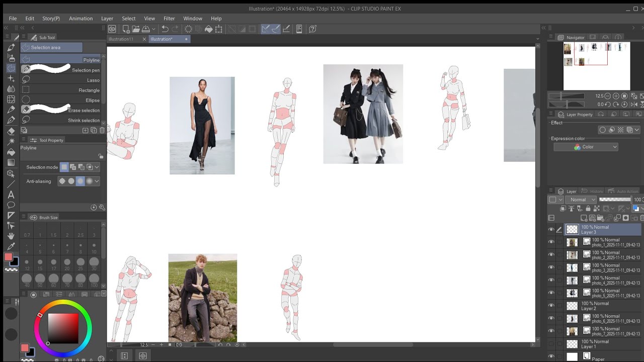
Task: Open the File menu
Action: tap(13, 19)
